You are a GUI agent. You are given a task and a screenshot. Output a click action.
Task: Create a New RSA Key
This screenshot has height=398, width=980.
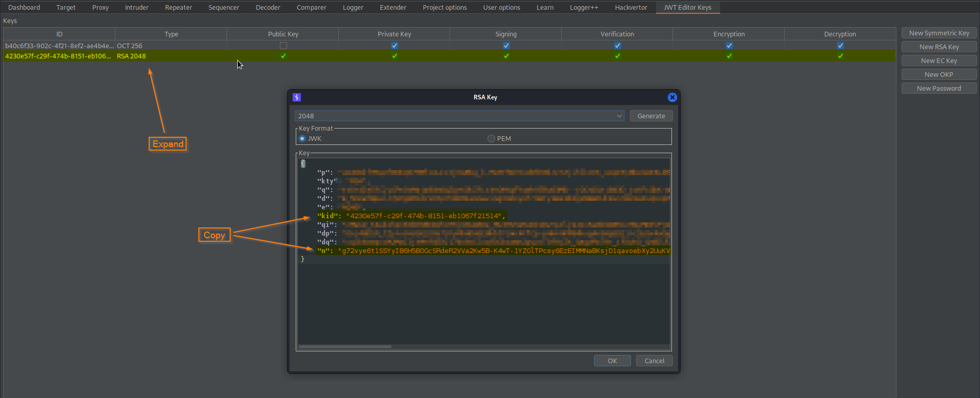click(939, 47)
